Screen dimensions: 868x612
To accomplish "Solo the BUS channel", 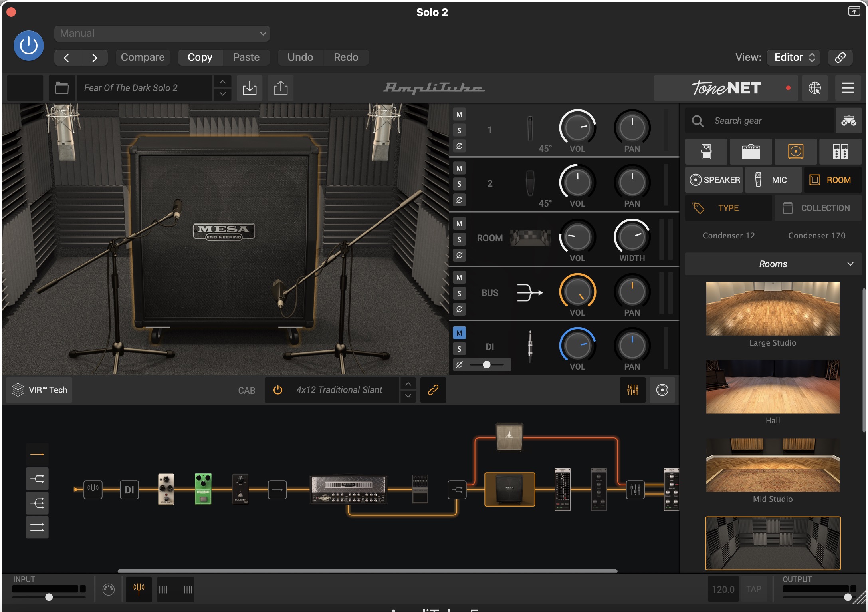I will click(459, 294).
